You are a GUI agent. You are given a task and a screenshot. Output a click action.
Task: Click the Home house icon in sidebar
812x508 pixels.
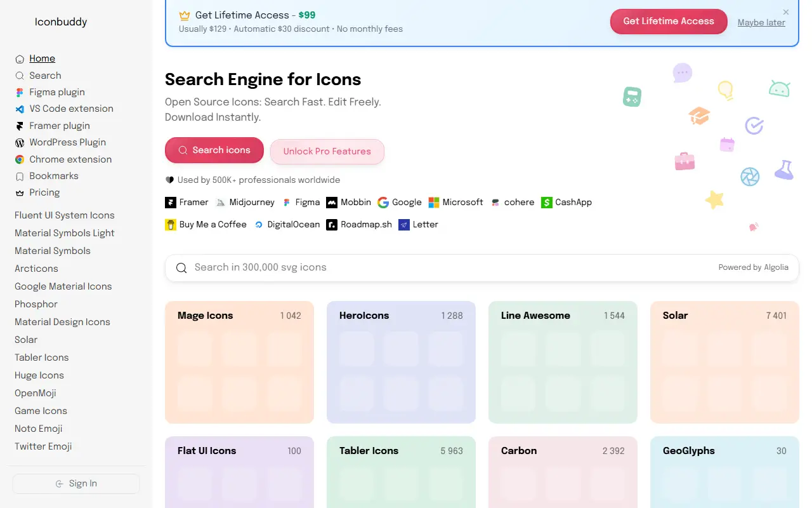[20, 59]
